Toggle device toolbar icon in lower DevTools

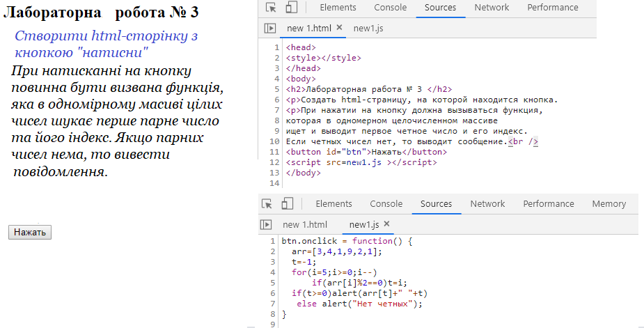click(x=287, y=204)
